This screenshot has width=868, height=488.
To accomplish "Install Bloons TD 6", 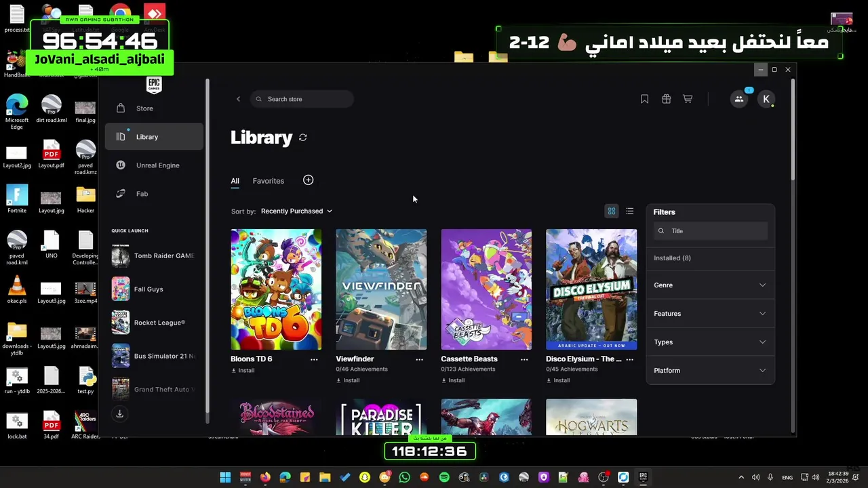I will click(243, 371).
